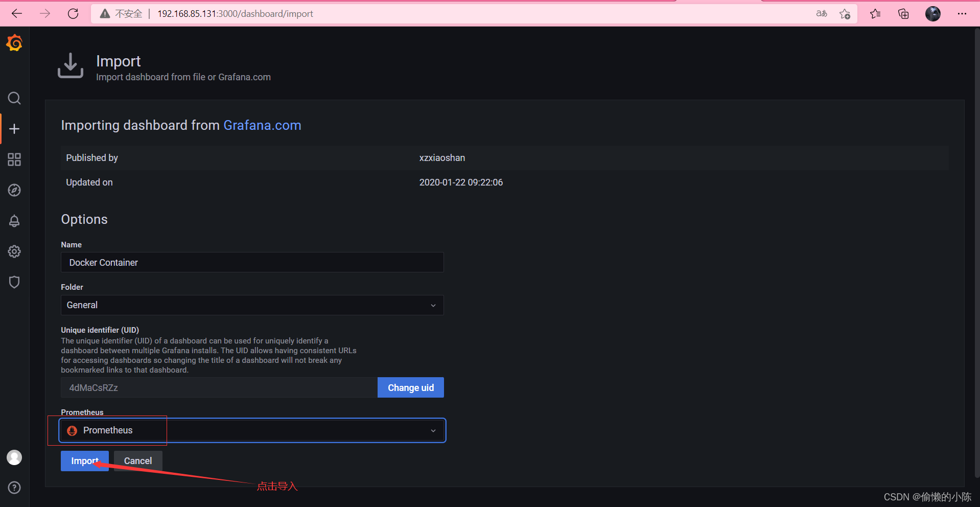Click the Import page heading
The height and width of the screenshot is (507, 980).
(x=118, y=61)
